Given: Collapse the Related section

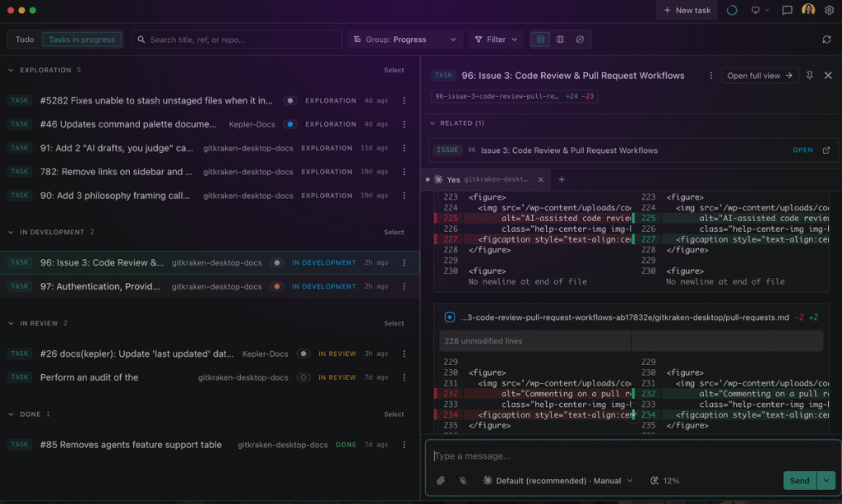Looking at the screenshot, I should (x=433, y=123).
